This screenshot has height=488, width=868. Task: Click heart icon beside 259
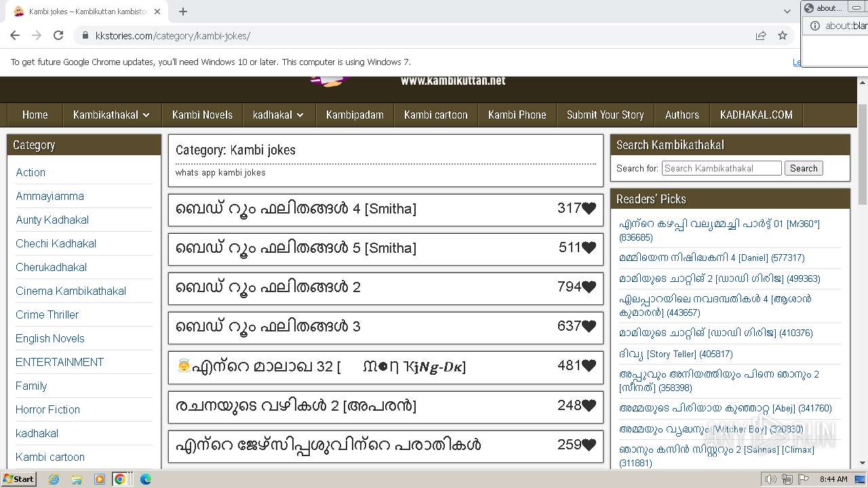click(x=589, y=445)
